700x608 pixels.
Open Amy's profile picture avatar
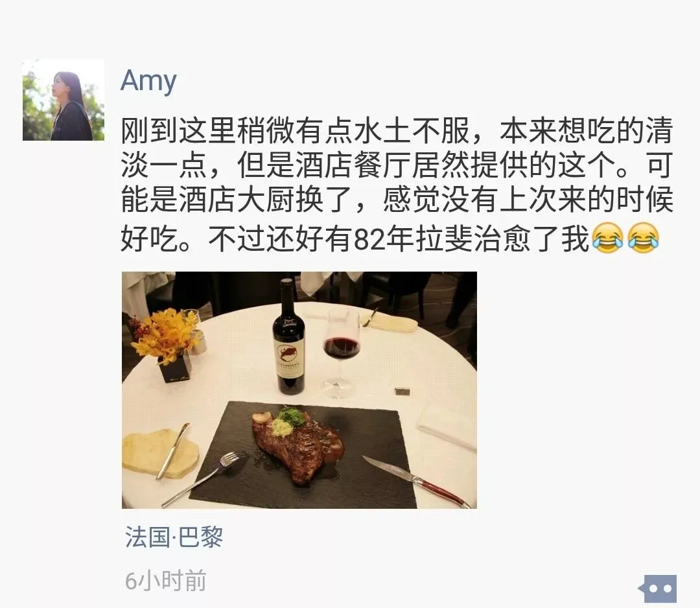(x=64, y=100)
